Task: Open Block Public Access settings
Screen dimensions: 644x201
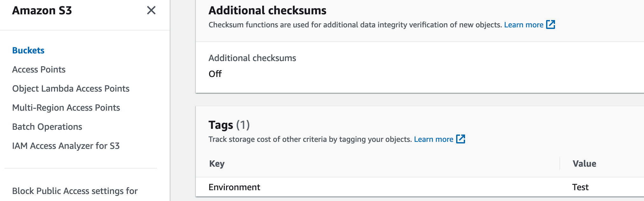Action: 75,191
